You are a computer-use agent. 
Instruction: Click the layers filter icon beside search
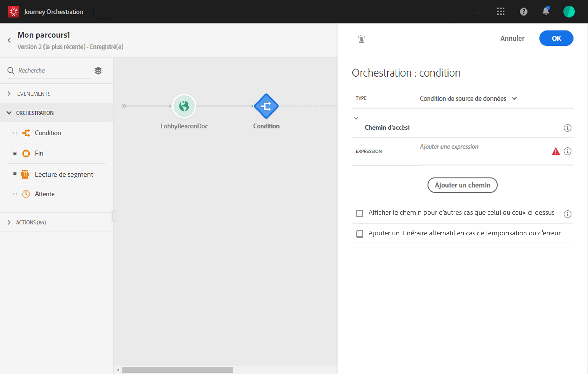tap(98, 71)
